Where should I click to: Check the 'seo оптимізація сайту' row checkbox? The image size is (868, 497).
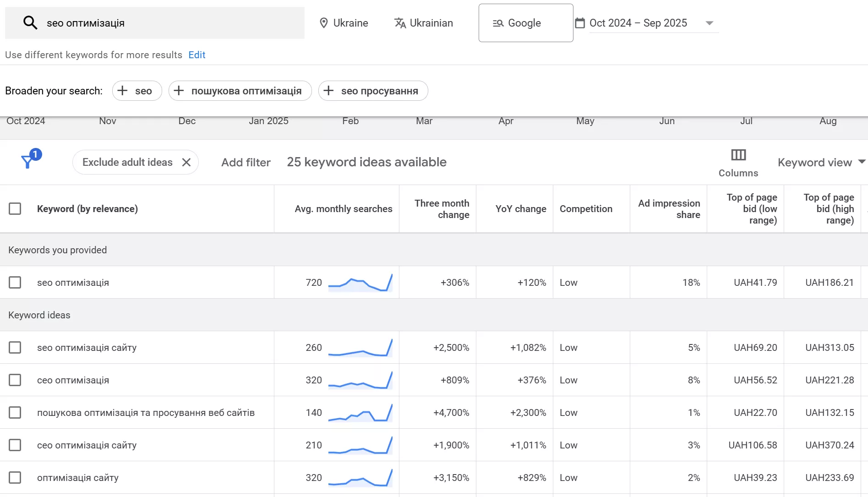click(x=15, y=348)
